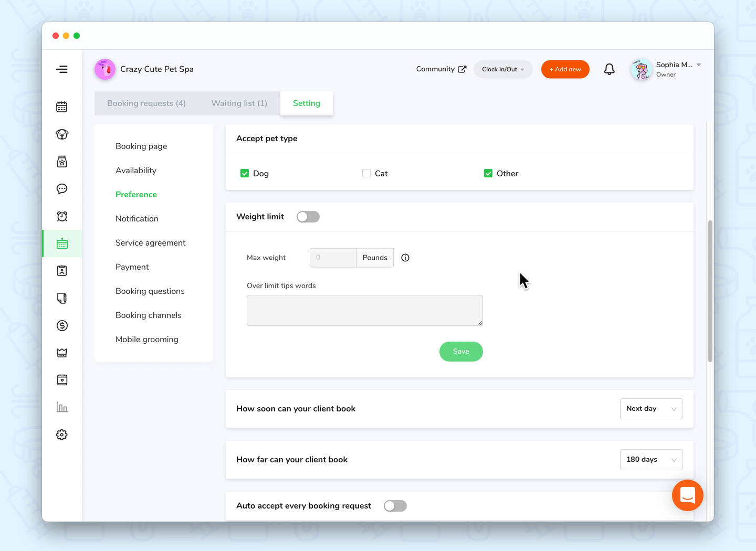Click the Max weight info icon
Image resolution: width=756 pixels, height=551 pixels.
click(x=405, y=258)
